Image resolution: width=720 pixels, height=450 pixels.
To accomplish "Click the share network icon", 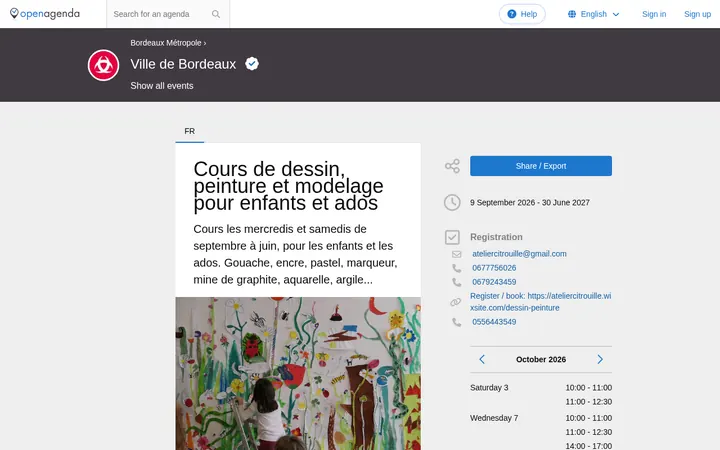I will click(452, 166).
